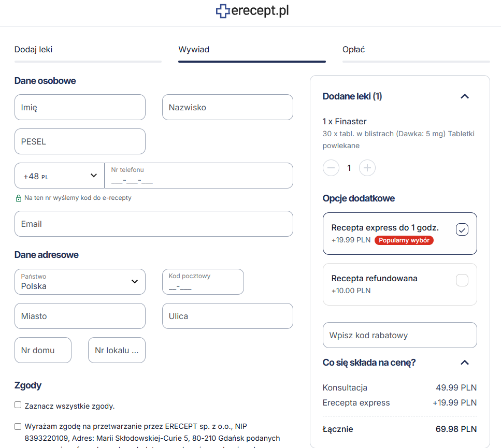The height and width of the screenshot is (448, 501).
Task: Click the Zgody section heading
Action: click(x=28, y=385)
